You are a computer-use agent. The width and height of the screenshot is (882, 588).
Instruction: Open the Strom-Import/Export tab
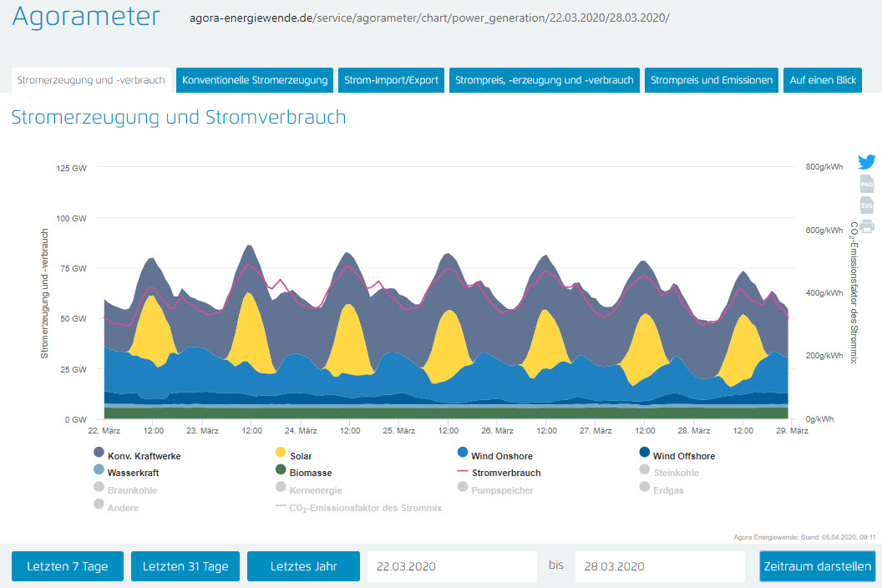[392, 80]
